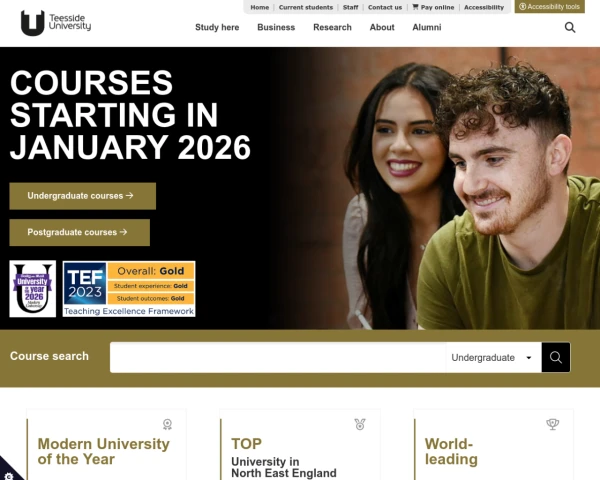Open the Pay online cart link
This screenshot has height=480, width=600.
(x=433, y=7)
